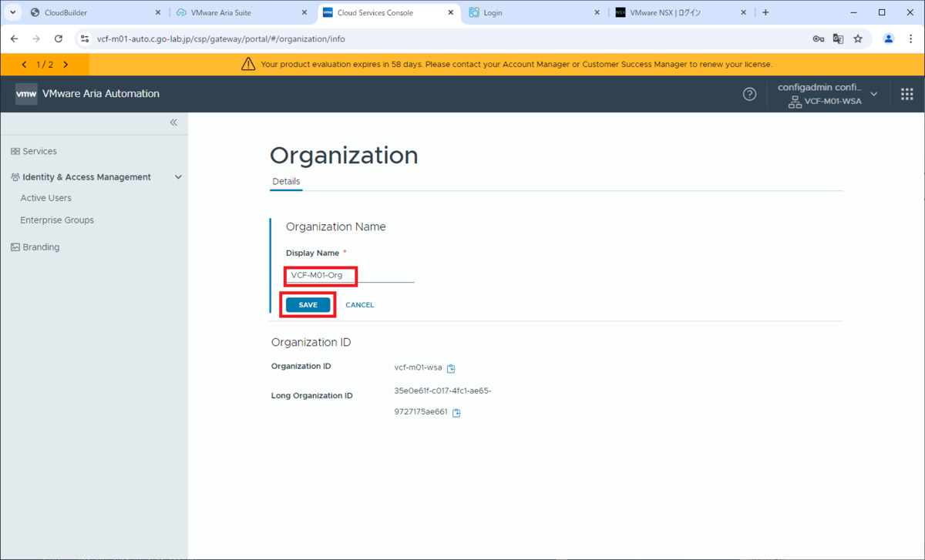Click browser forward arrow
Image resolution: width=925 pixels, height=560 pixels.
[x=35, y=39]
